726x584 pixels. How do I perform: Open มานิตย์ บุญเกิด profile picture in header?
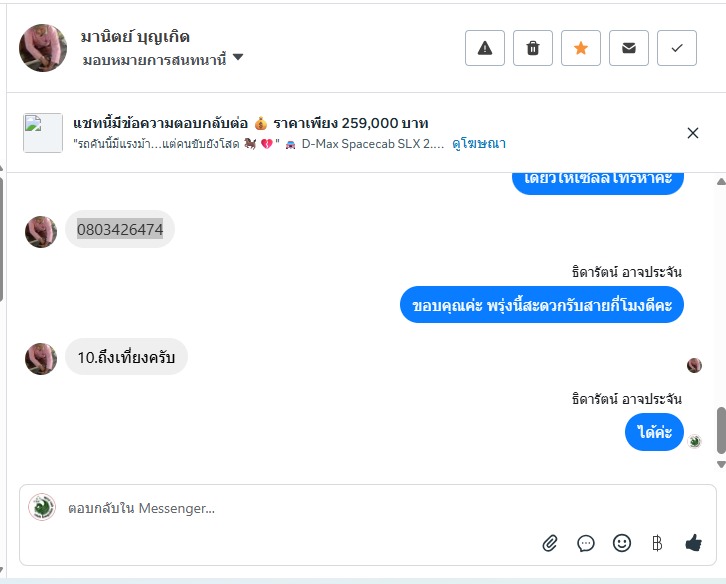(43, 48)
